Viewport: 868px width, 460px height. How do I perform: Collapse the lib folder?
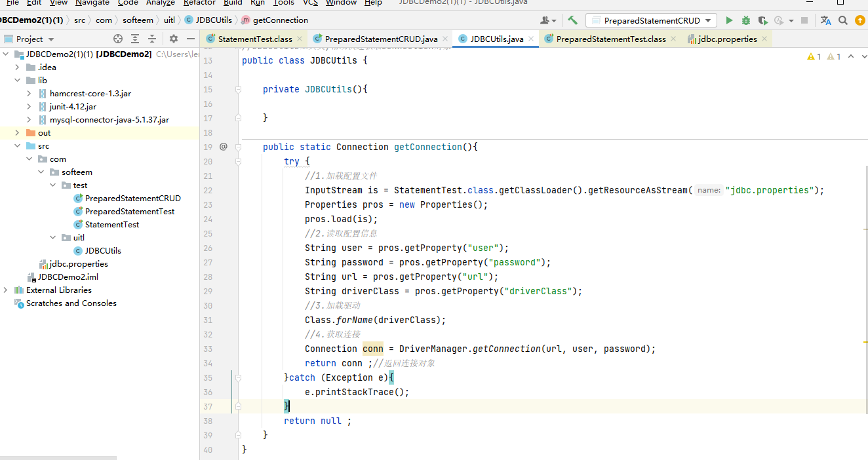18,80
